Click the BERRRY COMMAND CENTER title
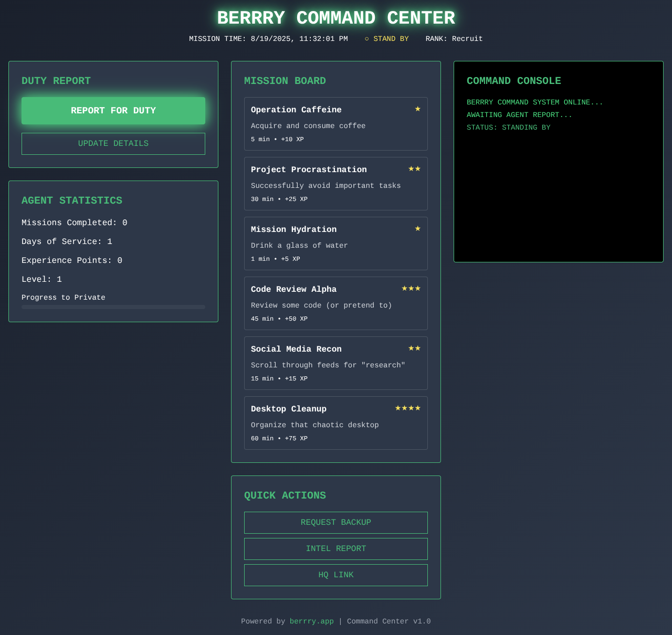Image resolution: width=672 pixels, height=635 pixels. pos(336,17)
